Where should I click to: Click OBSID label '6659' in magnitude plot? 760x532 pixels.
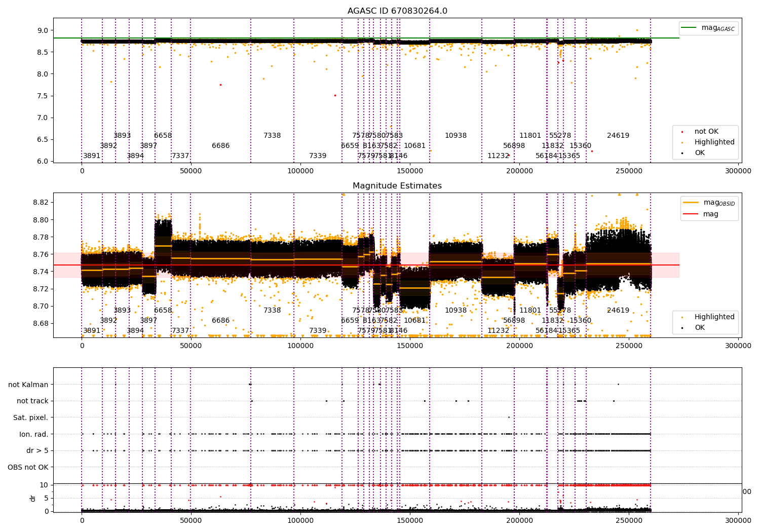click(x=350, y=320)
